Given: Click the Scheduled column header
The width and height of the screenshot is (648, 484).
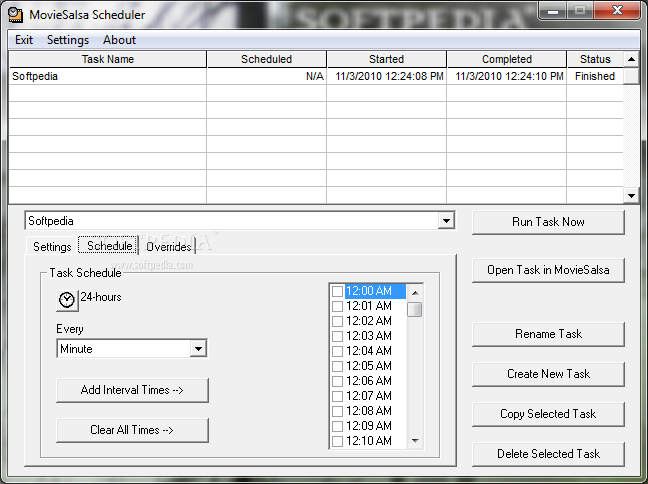Looking at the screenshot, I should 267,59.
